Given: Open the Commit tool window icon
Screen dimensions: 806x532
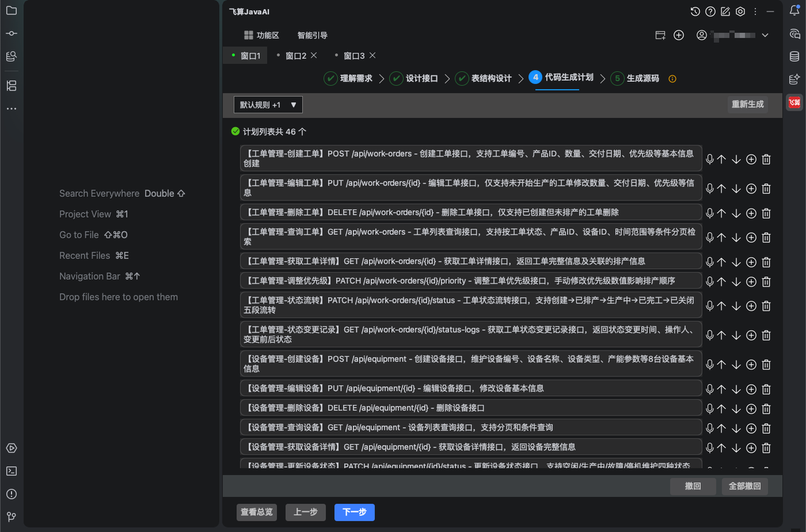Looking at the screenshot, I should point(11,33).
